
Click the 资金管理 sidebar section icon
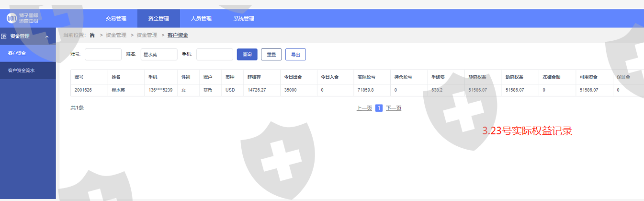(x=4, y=36)
